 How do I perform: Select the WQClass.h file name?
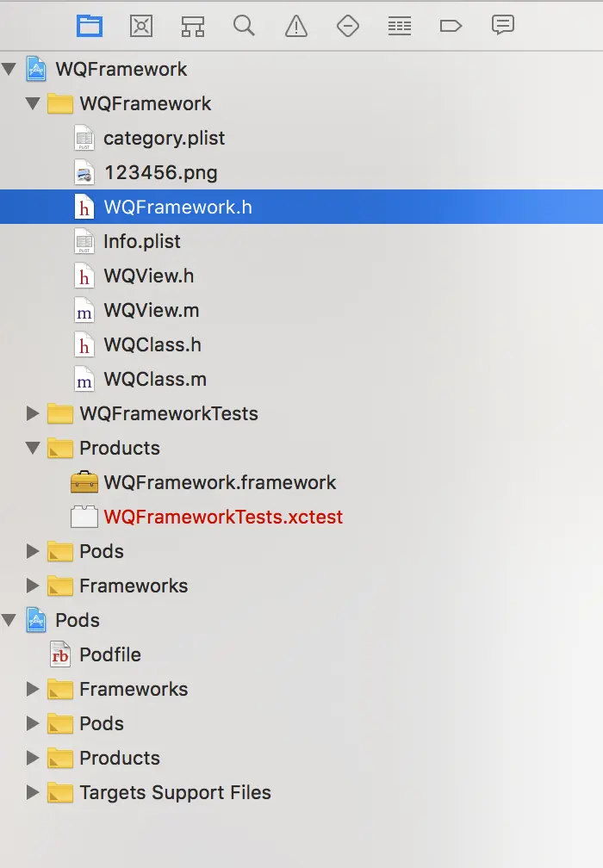click(152, 344)
